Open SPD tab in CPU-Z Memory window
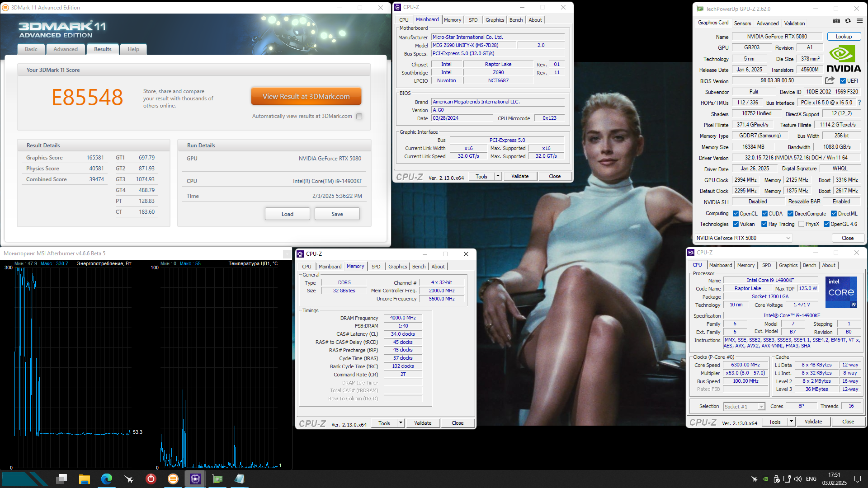868x488 pixels. pos(376,267)
